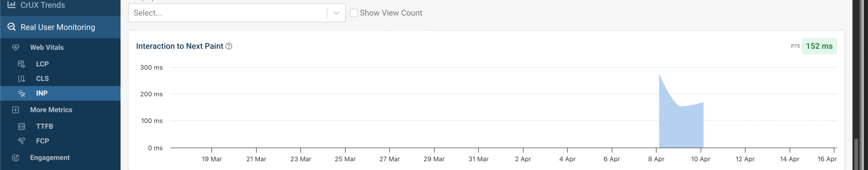Click the Real User Monitoring magnifier icon
This screenshot has height=170, width=868.
coord(12,27)
